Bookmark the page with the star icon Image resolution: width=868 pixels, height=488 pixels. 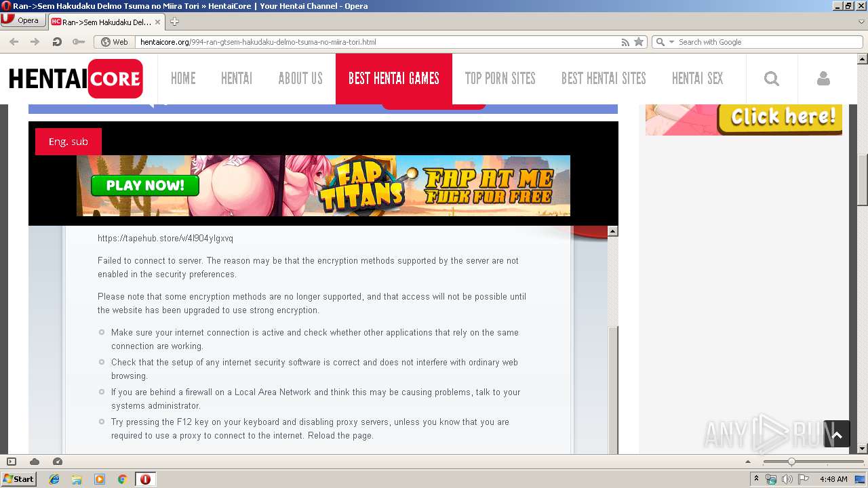click(639, 42)
